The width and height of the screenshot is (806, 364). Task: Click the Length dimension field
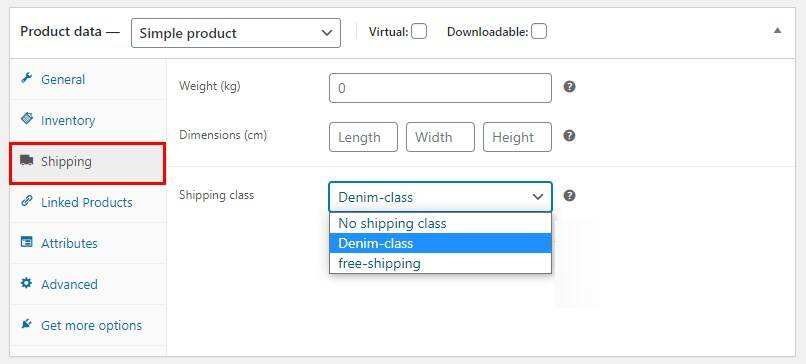point(363,137)
